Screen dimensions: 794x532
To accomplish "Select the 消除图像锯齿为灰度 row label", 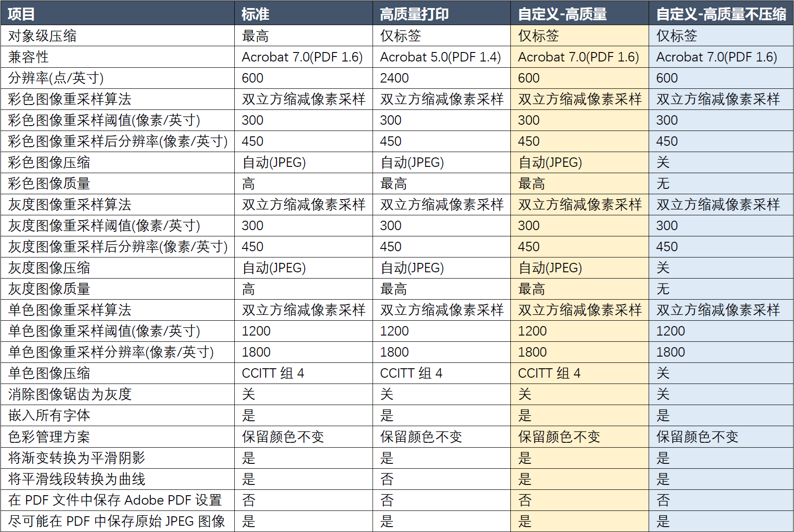I will point(70,394).
